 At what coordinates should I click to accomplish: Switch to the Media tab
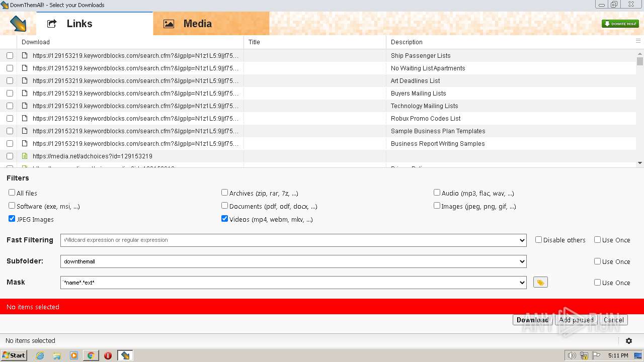tap(211, 24)
